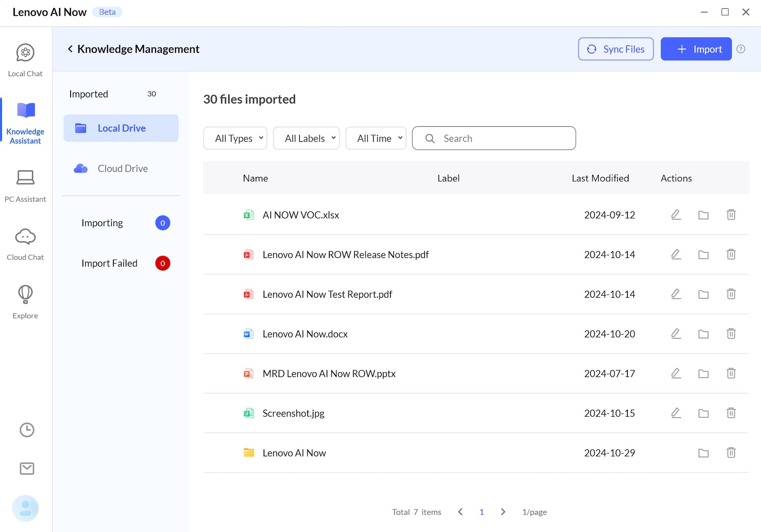Open the Knowledge Assistant section
The height and width of the screenshot is (532, 761).
[x=25, y=123]
